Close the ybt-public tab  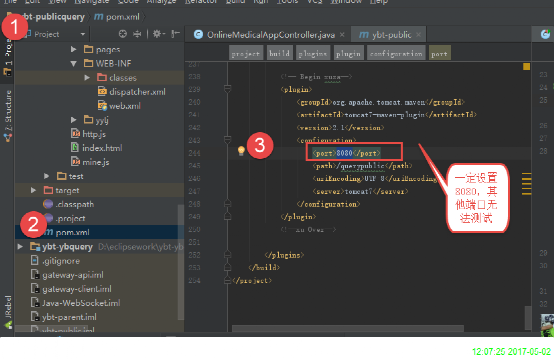419,35
